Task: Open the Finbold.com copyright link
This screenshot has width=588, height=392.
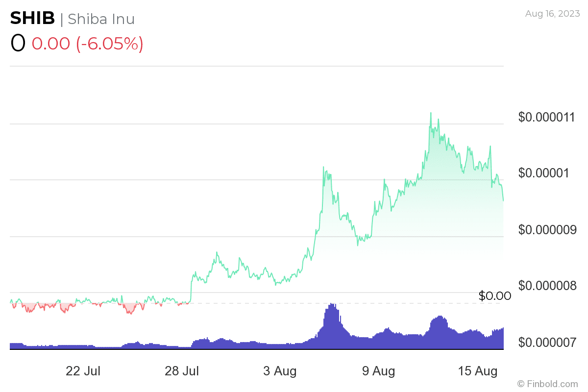Action: coord(547,384)
